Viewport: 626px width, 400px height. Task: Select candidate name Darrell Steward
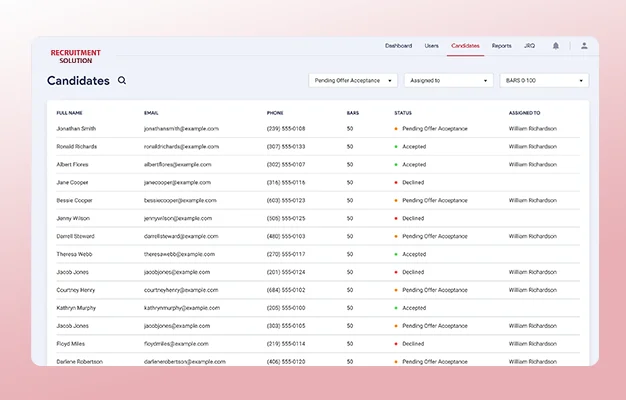75,236
